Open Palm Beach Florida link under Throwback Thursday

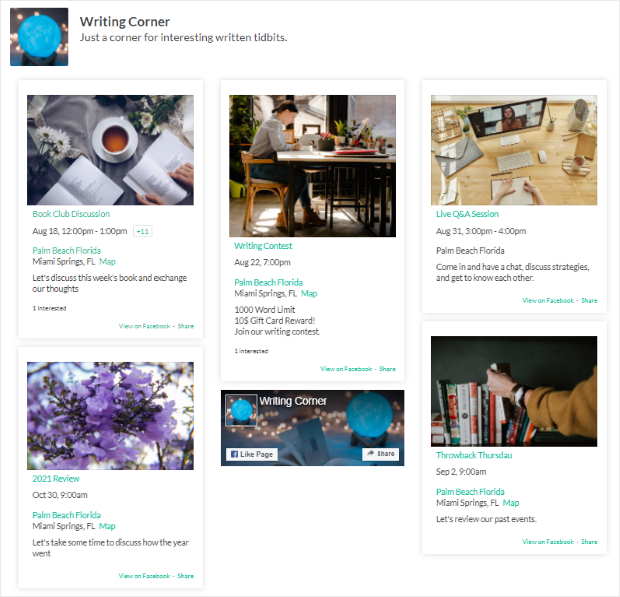[x=470, y=492]
